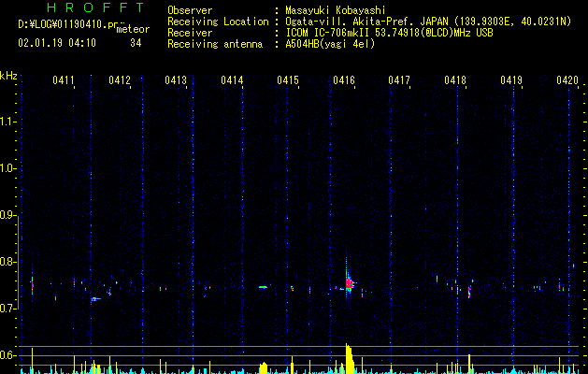The height and width of the screenshot is (374, 588).
Task: Click the 0419 time marker
Action: (511, 79)
